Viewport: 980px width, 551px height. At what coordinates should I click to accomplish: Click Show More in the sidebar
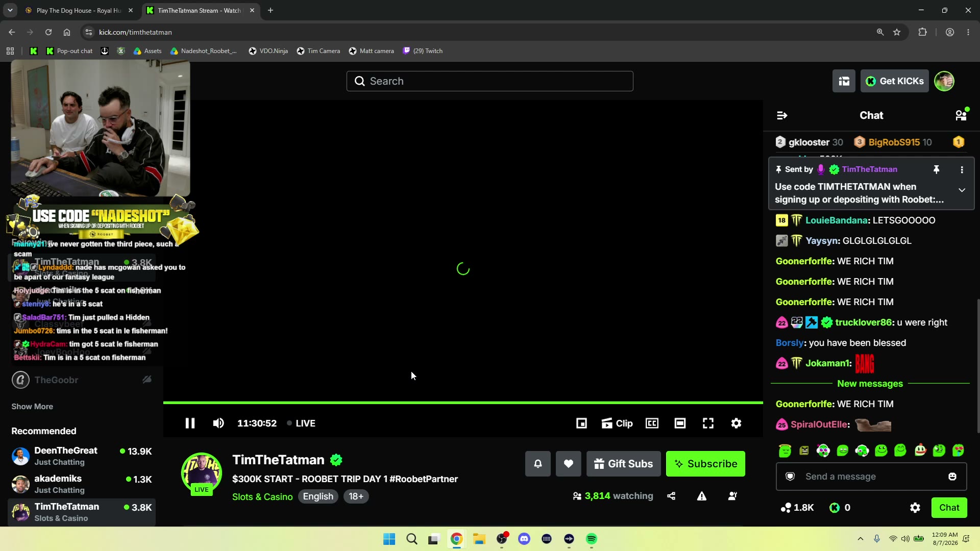click(32, 407)
